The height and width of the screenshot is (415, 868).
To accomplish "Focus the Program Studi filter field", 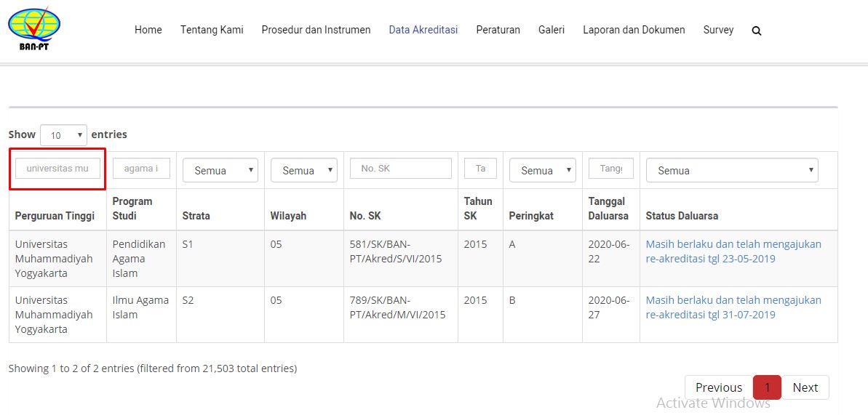I will point(141,168).
